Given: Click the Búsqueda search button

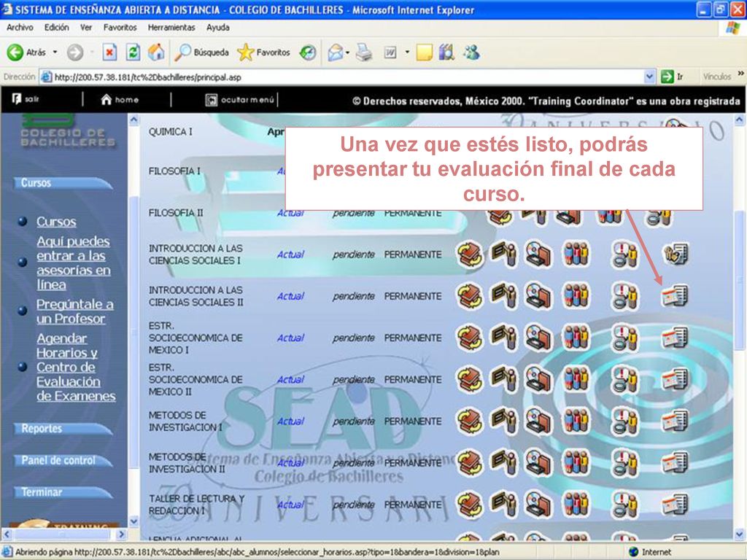Looking at the screenshot, I should click(x=201, y=52).
